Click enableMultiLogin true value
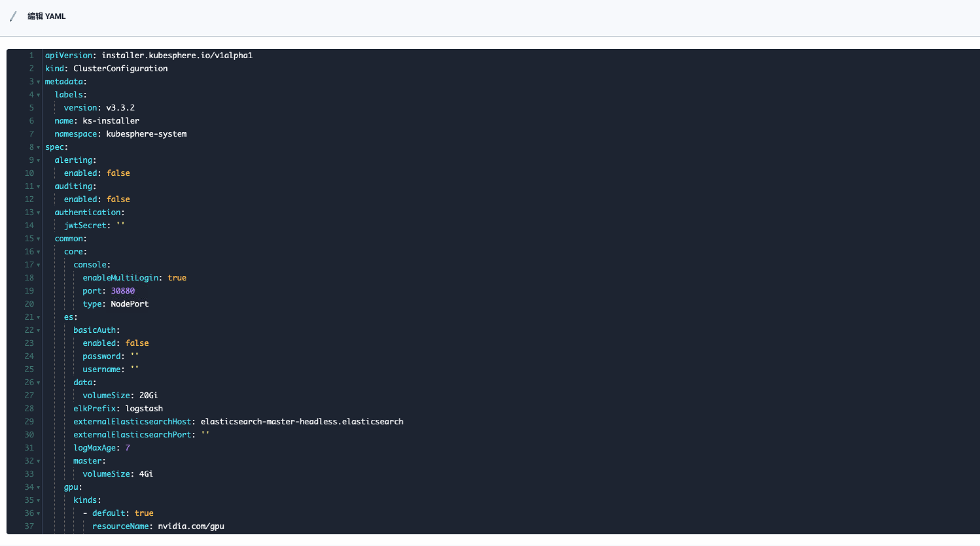This screenshot has height=546, width=980. point(177,278)
